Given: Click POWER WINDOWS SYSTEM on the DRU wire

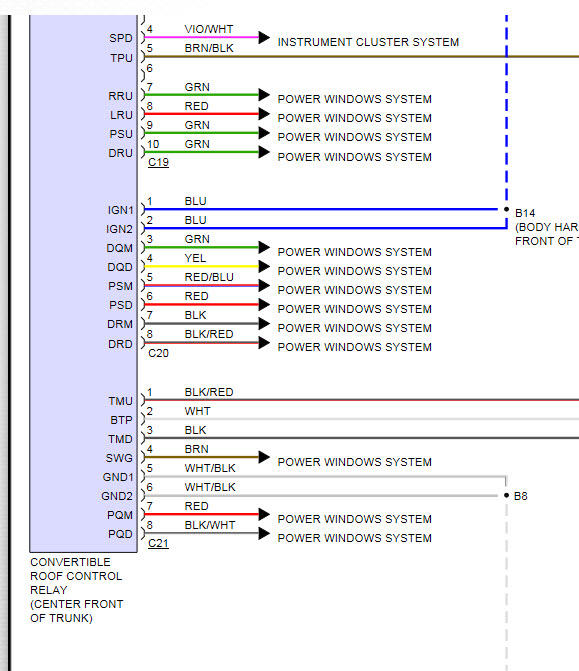Looking at the screenshot, I should tap(354, 157).
